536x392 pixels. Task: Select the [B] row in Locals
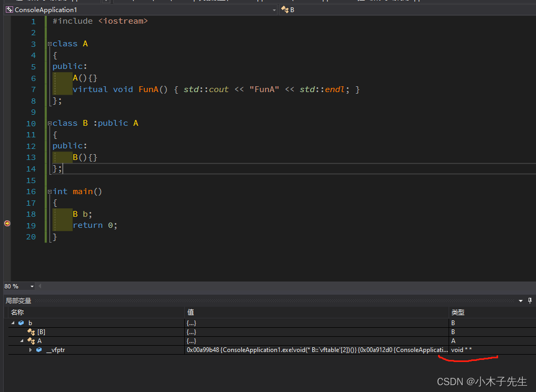pyautogui.click(x=272, y=332)
